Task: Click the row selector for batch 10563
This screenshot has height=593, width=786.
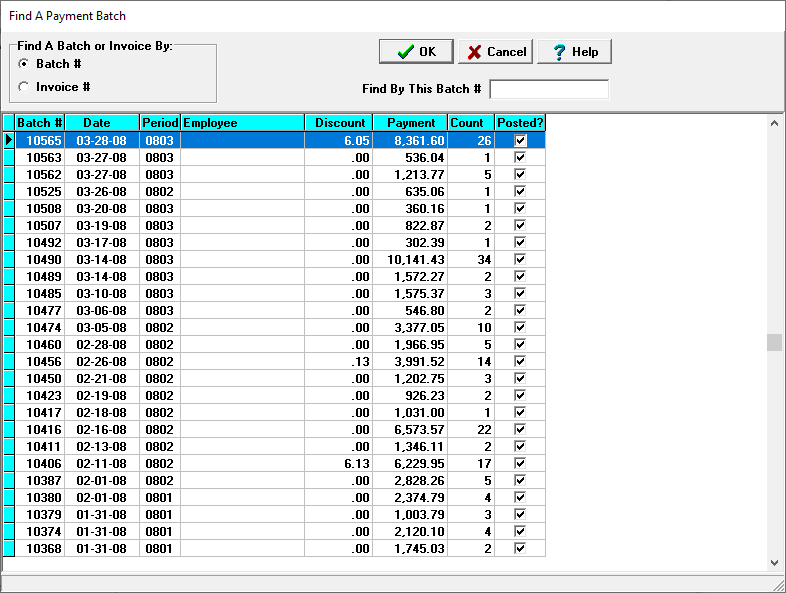Action: (x=9, y=158)
